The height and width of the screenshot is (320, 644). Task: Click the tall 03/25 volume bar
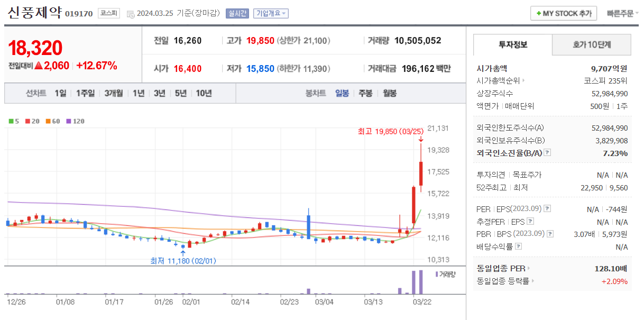pos(421,282)
